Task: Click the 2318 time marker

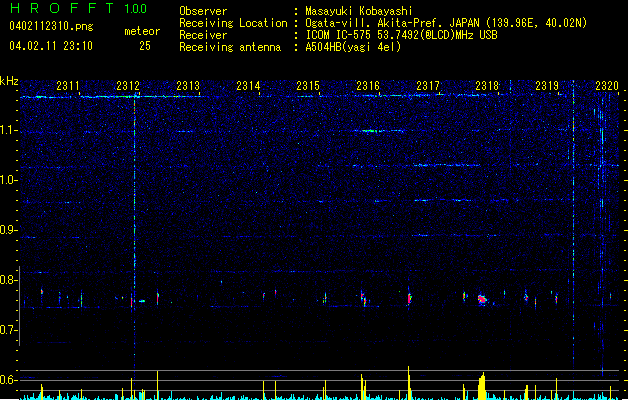Action: [487, 86]
